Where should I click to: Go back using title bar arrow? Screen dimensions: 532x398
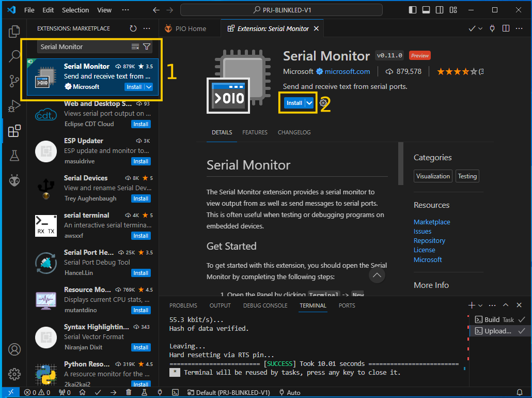(156, 10)
